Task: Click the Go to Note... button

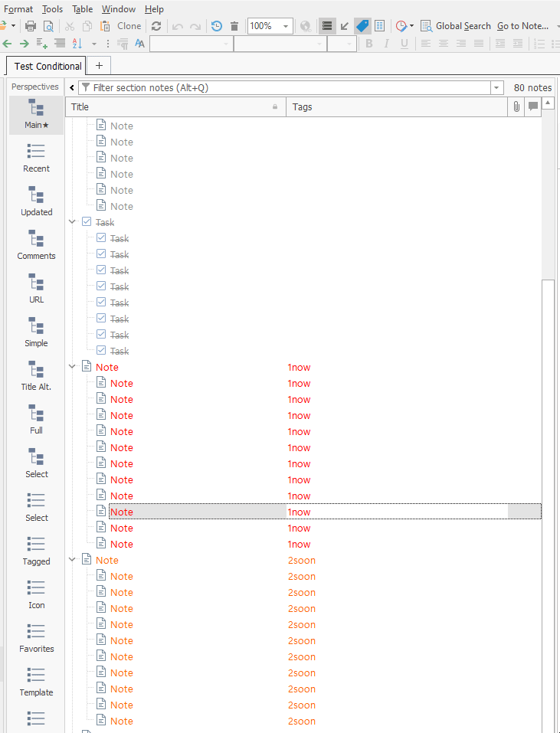Action: point(522,26)
